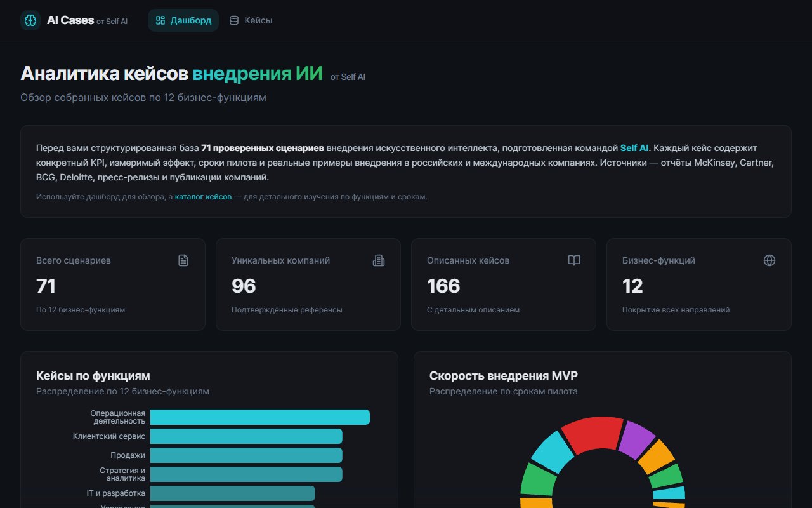Open the Дашборд tab

pyautogui.click(x=183, y=20)
